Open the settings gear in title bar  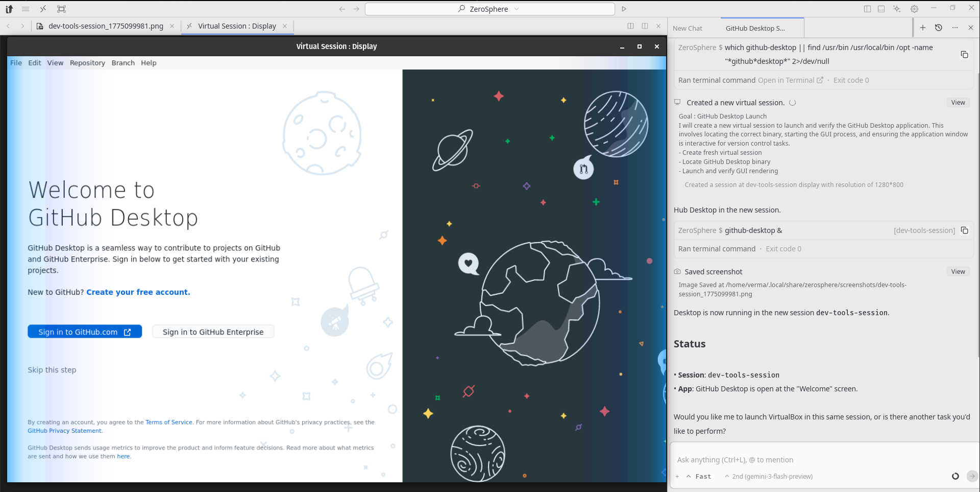point(914,9)
